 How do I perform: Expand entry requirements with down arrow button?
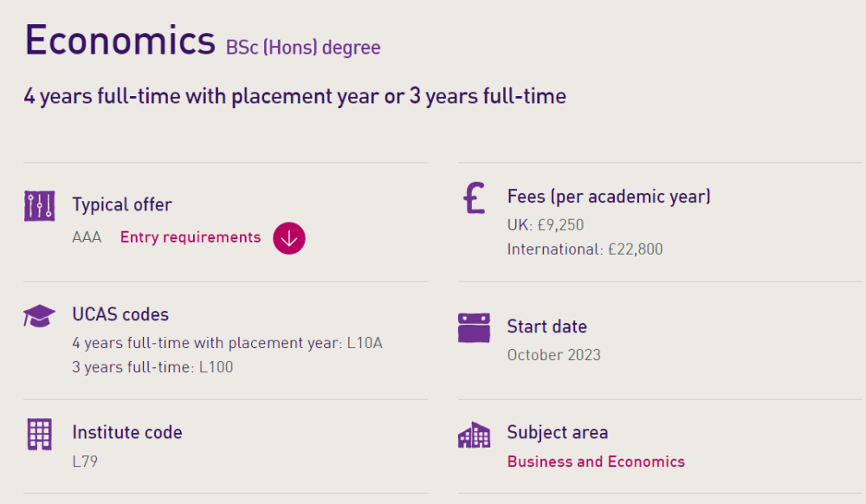tap(289, 238)
